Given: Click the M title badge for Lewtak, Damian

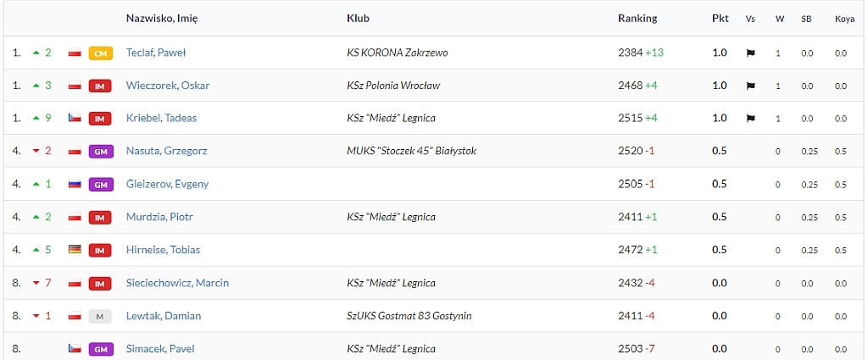Looking at the screenshot, I should tap(100, 316).
